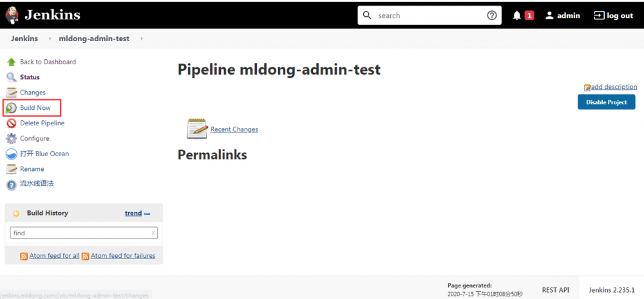Open notifications bell icon
Image resolution: width=644 pixels, height=299 pixels.
coord(516,15)
